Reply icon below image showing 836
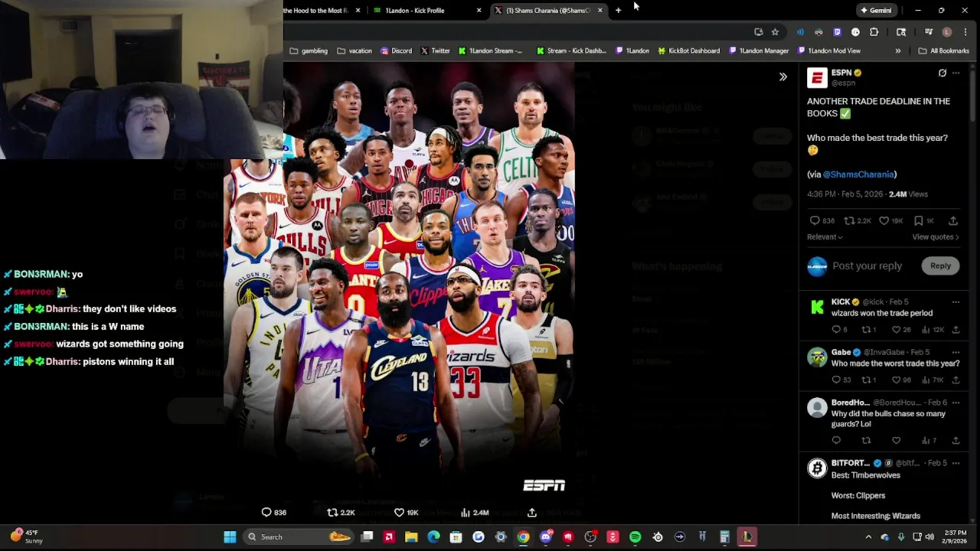 tap(266, 512)
